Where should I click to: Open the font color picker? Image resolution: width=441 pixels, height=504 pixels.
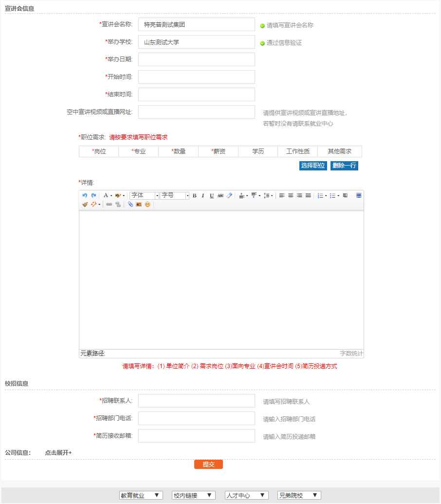(106, 195)
